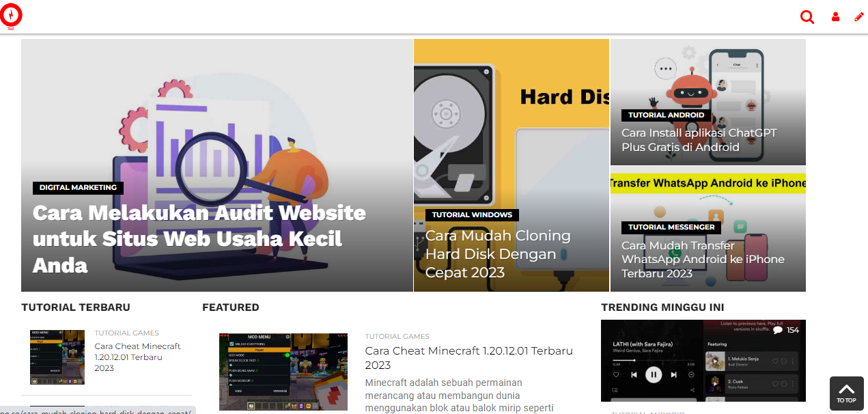This screenshot has height=414, width=868.
Task: Click the Minecraft adalah sebuah permainan excerpt
Action: [x=459, y=396]
